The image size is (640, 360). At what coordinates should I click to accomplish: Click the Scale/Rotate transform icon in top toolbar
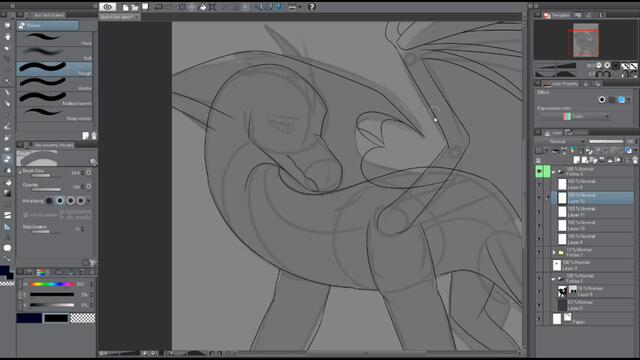212,7
